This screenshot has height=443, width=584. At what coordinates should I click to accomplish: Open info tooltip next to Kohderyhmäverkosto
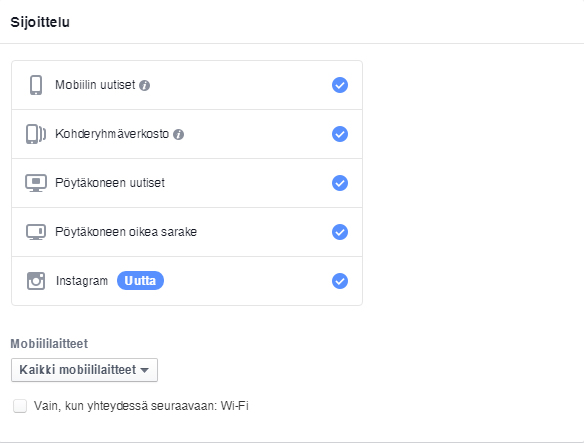tap(178, 135)
